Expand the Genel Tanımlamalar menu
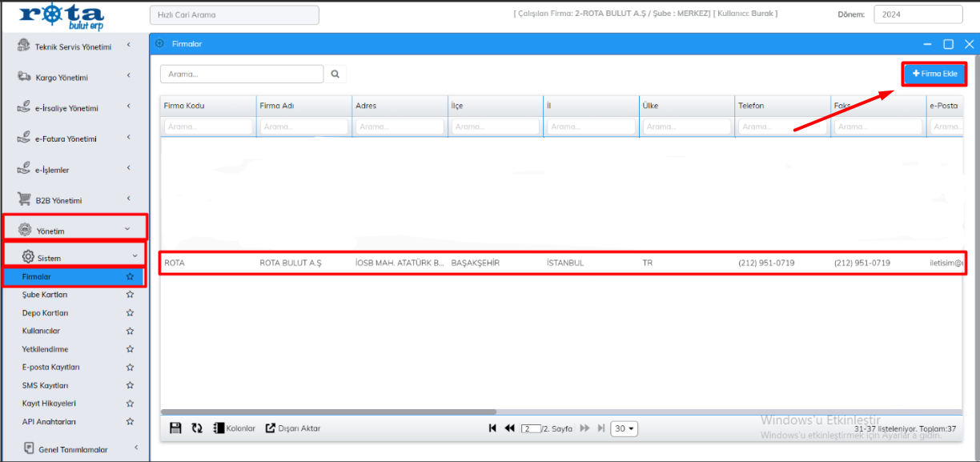980x462 pixels. click(72, 449)
